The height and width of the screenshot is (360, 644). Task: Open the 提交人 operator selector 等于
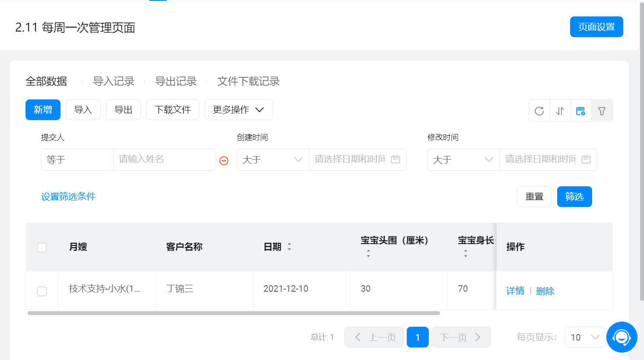77,159
